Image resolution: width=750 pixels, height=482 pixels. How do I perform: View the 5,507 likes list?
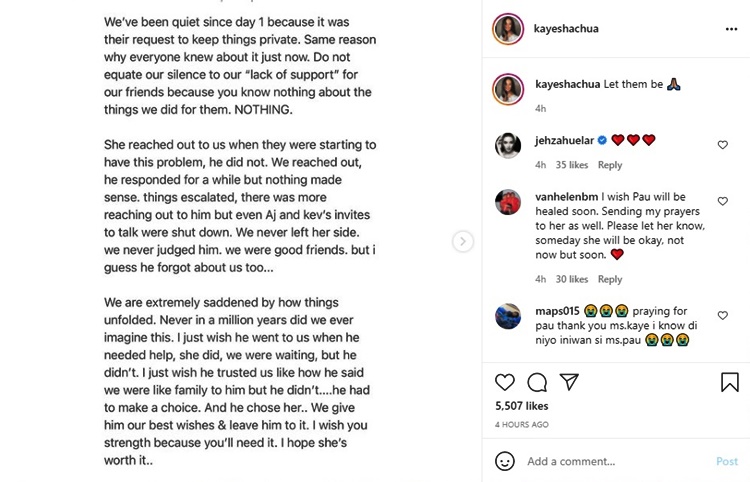click(521, 406)
